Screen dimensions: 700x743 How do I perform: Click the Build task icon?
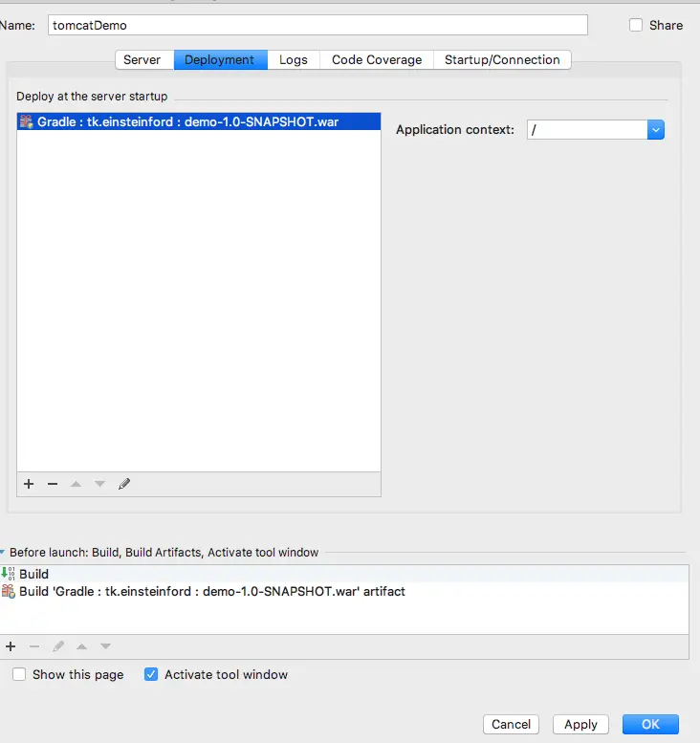point(8,574)
